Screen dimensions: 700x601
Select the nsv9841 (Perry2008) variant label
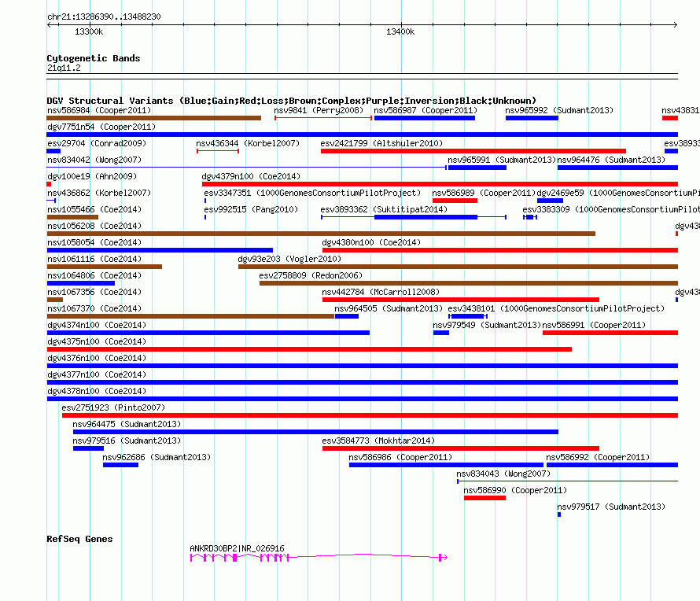click(x=319, y=110)
